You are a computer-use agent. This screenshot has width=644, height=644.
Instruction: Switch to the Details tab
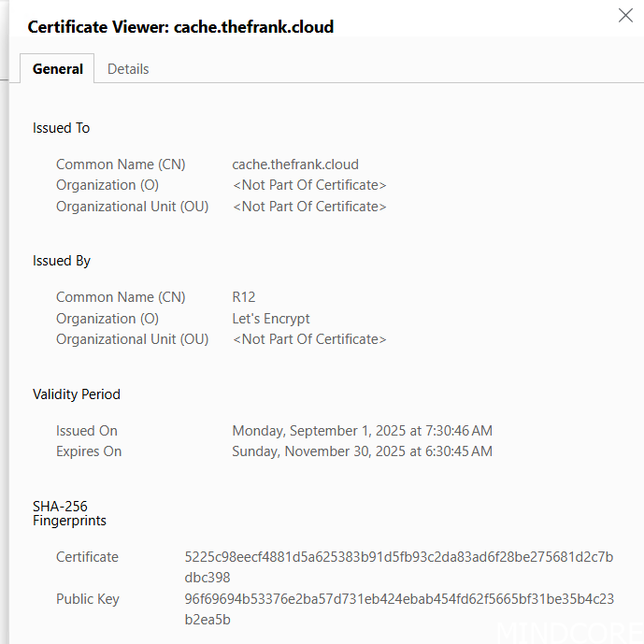click(x=128, y=69)
